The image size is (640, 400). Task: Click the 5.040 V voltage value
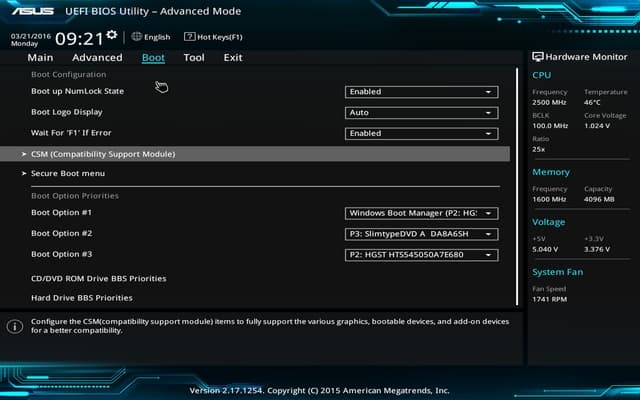(545, 249)
